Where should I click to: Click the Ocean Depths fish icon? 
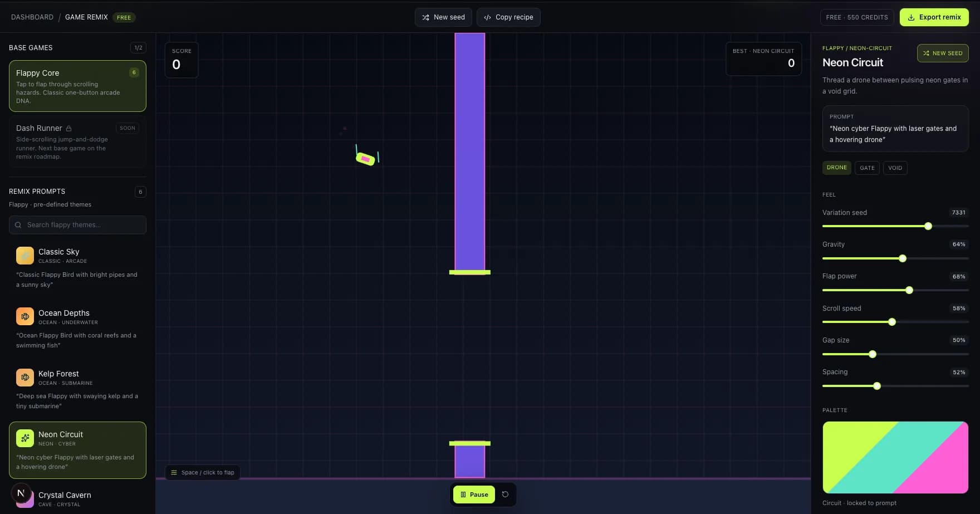(x=25, y=316)
